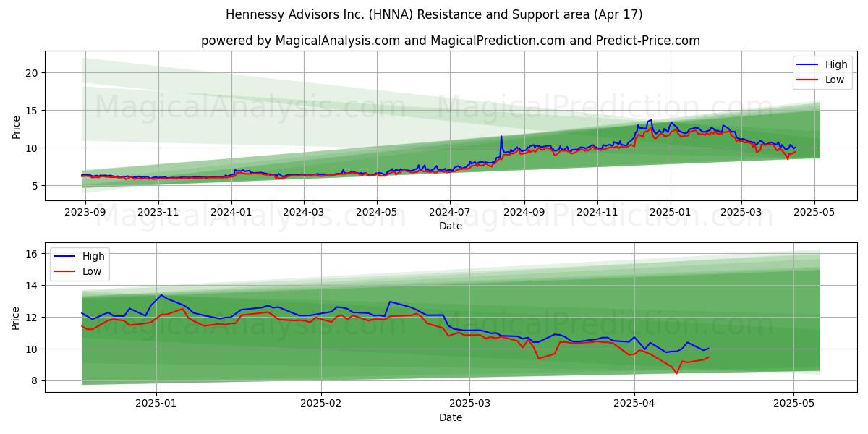Click the chart title mentioning Hennessy Advisors Inc.

(x=434, y=14)
